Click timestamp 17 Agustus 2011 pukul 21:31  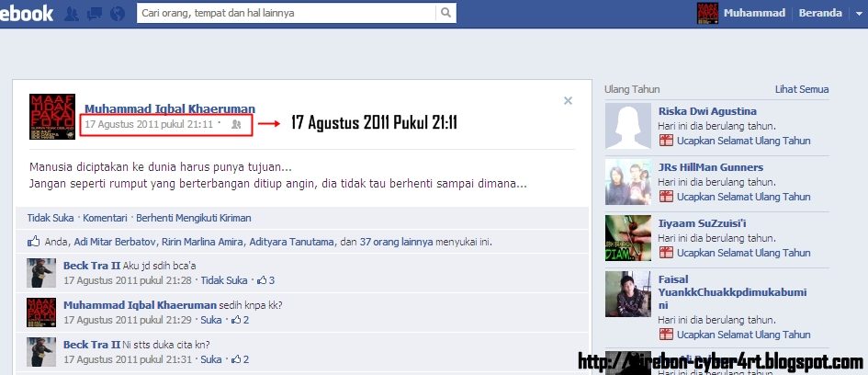[128, 359]
